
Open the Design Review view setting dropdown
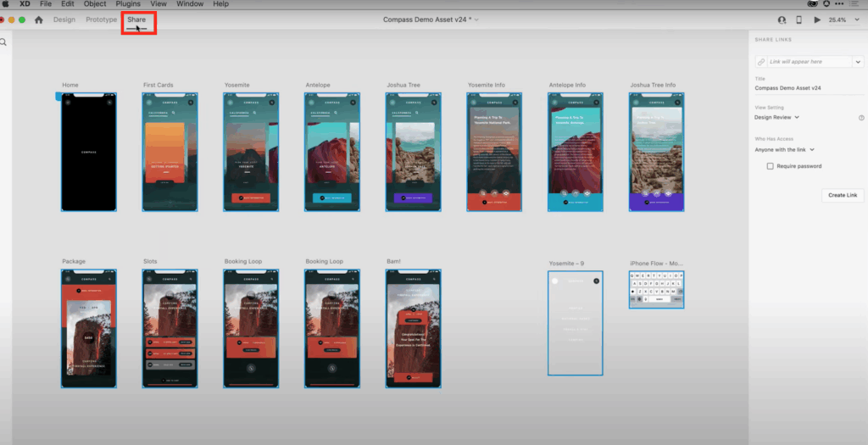(777, 117)
